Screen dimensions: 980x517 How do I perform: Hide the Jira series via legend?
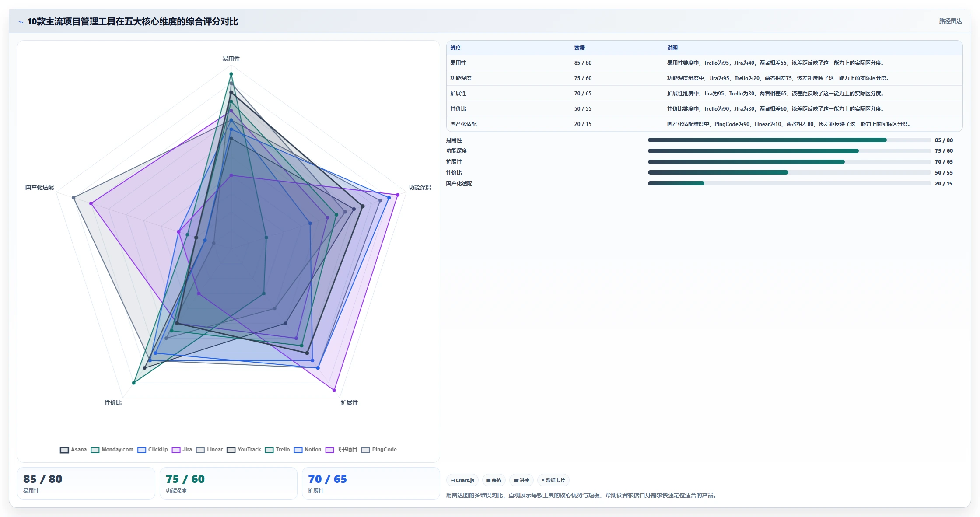[182, 450]
